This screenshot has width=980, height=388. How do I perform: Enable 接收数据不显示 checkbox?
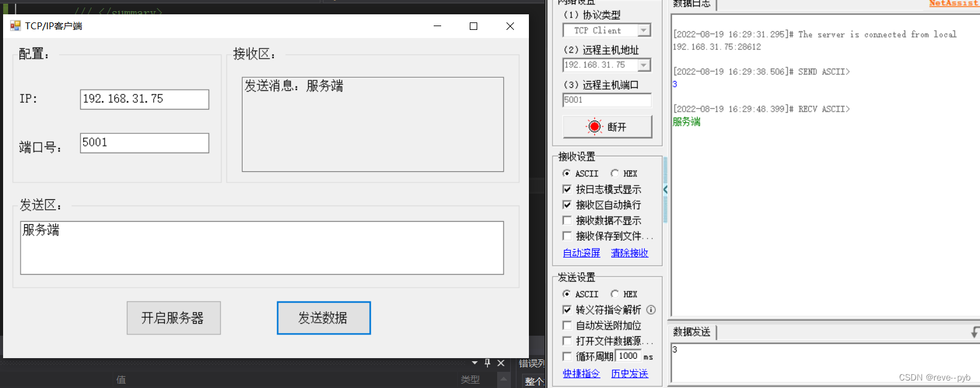tap(567, 220)
